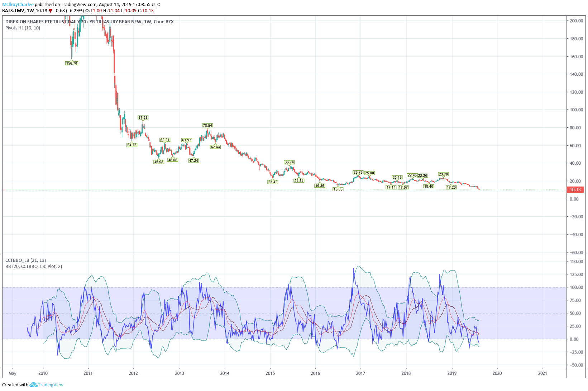The width and height of the screenshot is (588, 391).
Task: Click the −25.00 oscillator axis label
Action: click(577, 352)
